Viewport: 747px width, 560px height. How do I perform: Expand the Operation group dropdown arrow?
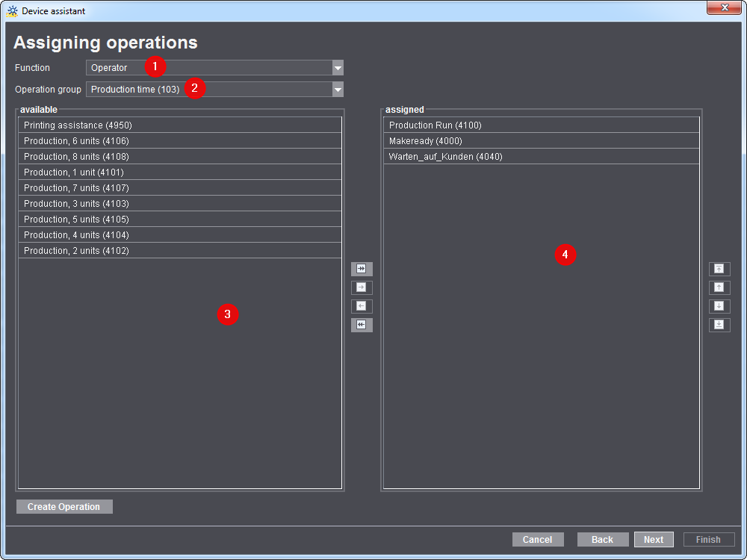(338, 90)
